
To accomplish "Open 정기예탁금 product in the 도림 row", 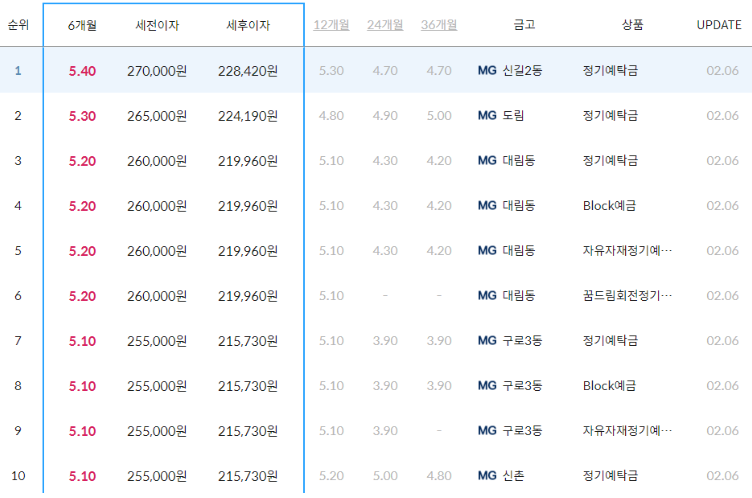I will point(610,116).
